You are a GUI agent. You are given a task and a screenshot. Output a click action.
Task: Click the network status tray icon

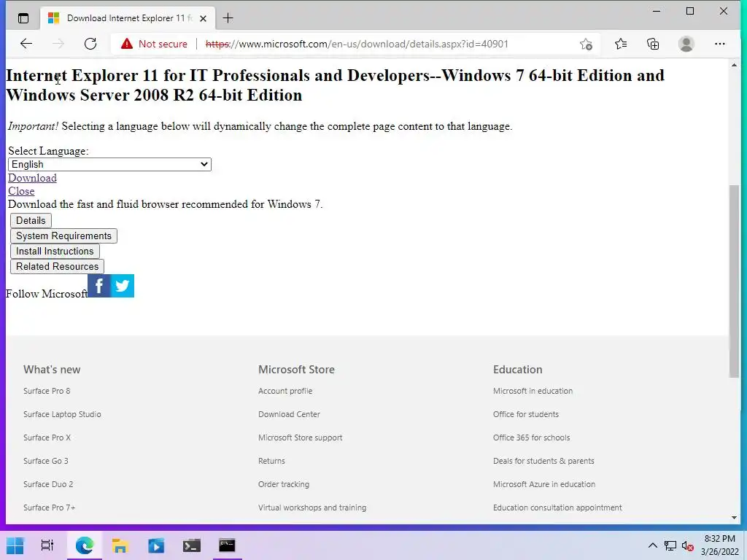point(670,545)
